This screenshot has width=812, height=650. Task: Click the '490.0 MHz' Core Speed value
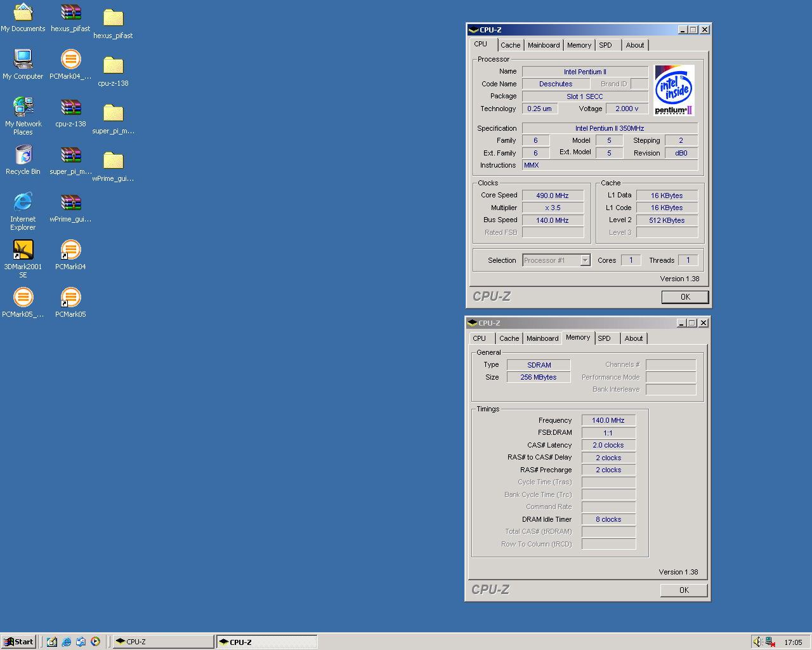click(553, 196)
